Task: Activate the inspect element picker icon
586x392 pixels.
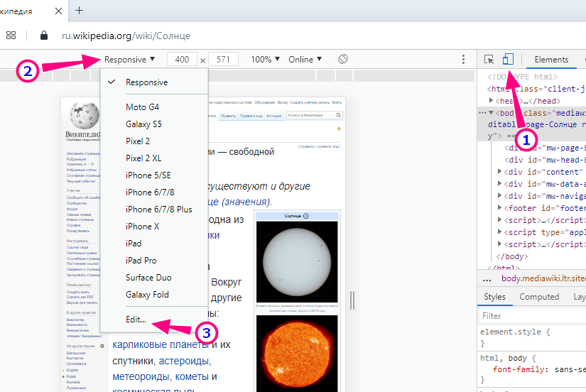Action: (x=489, y=60)
